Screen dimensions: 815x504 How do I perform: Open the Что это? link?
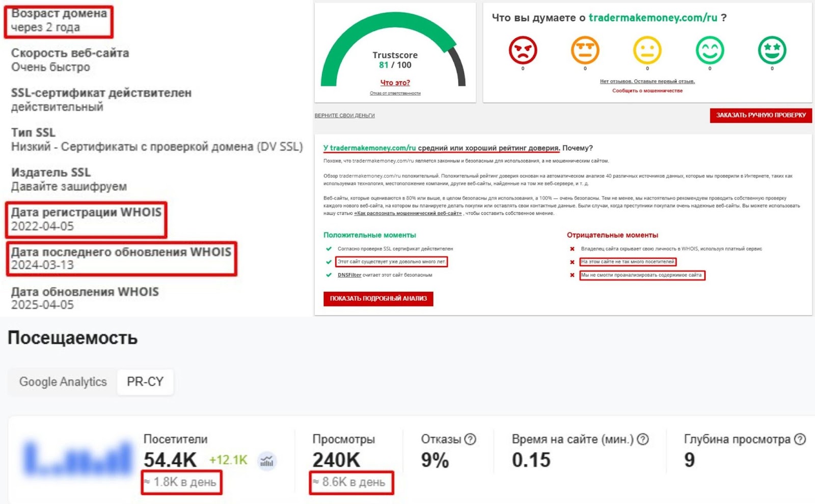(x=395, y=82)
